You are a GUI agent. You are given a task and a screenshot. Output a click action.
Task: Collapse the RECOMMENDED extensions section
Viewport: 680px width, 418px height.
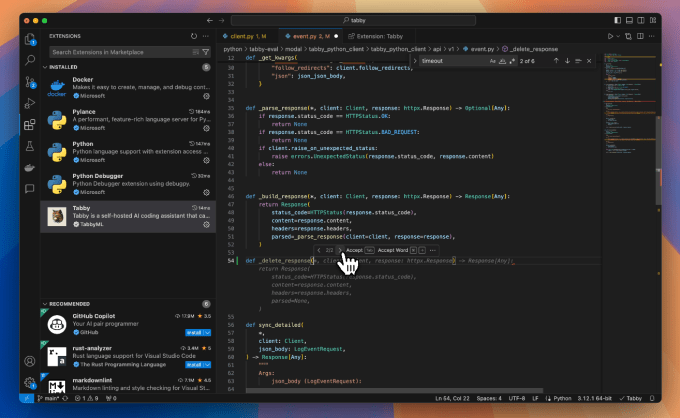point(44,303)
